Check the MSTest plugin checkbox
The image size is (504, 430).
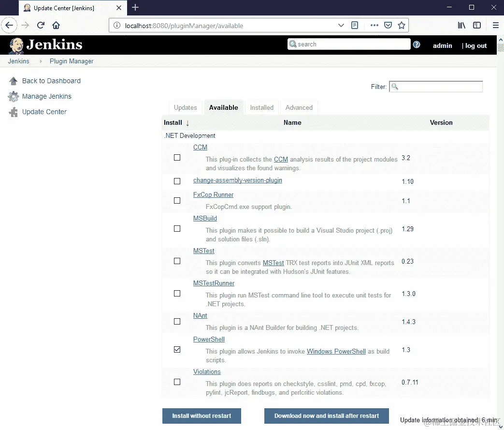[177, 261]
